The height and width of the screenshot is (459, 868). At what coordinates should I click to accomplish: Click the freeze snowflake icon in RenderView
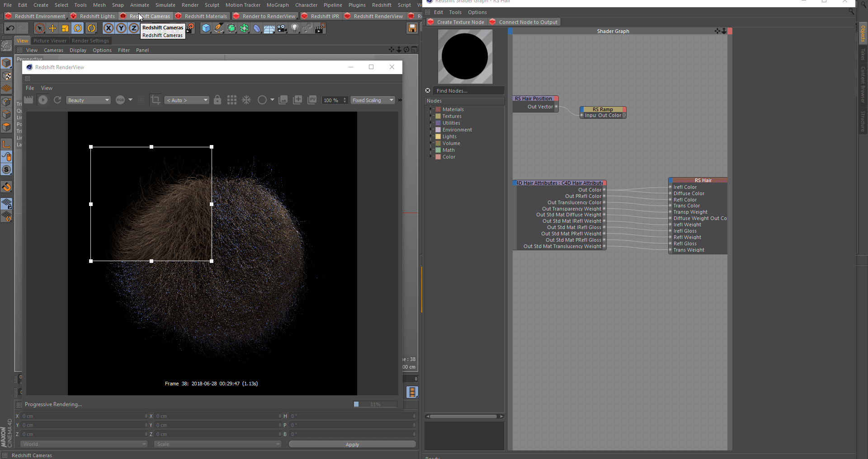246,100
